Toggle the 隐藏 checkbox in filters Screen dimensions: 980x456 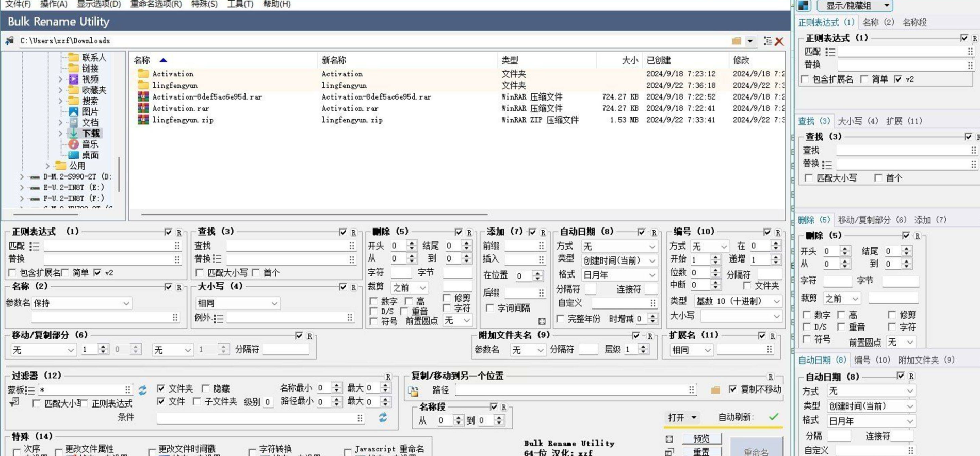coord(206,388)
